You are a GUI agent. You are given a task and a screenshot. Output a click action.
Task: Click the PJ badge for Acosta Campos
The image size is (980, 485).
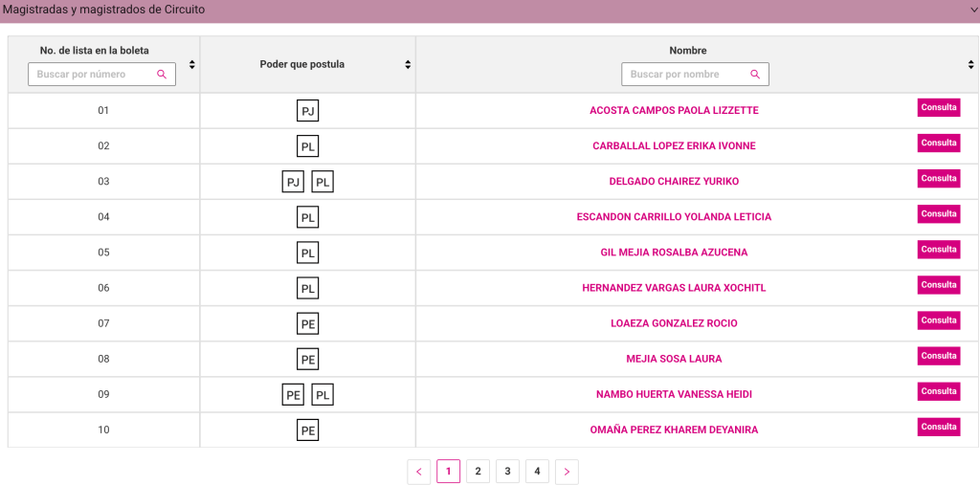[x=307, y=111]
